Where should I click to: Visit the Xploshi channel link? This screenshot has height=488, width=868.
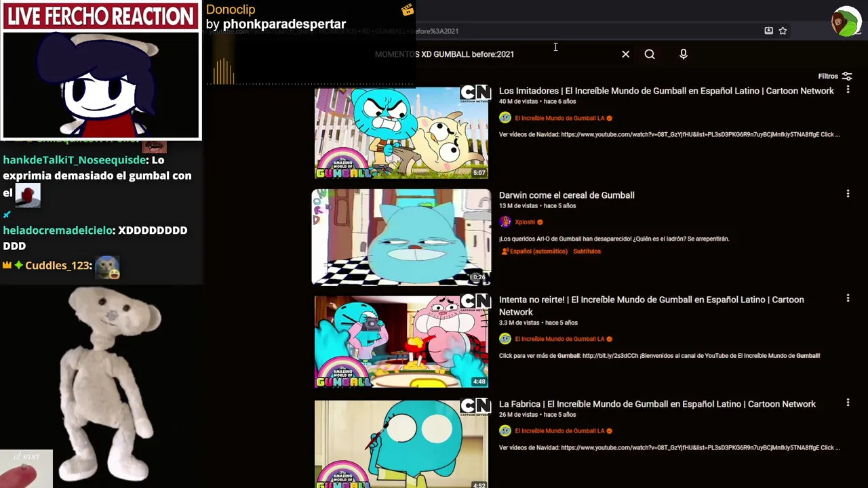point(524,222)
